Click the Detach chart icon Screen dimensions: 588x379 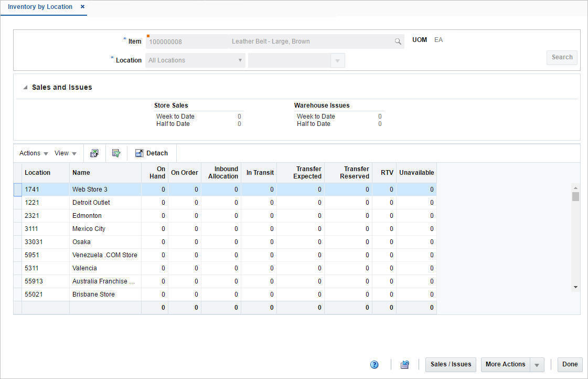(138, 153)
